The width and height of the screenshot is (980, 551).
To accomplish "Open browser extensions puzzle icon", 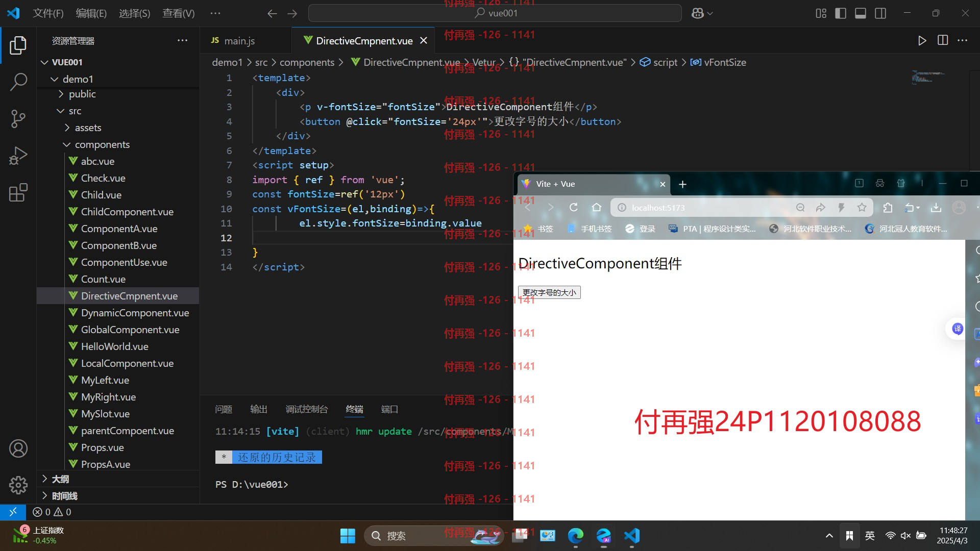I will tap(888, 208).
